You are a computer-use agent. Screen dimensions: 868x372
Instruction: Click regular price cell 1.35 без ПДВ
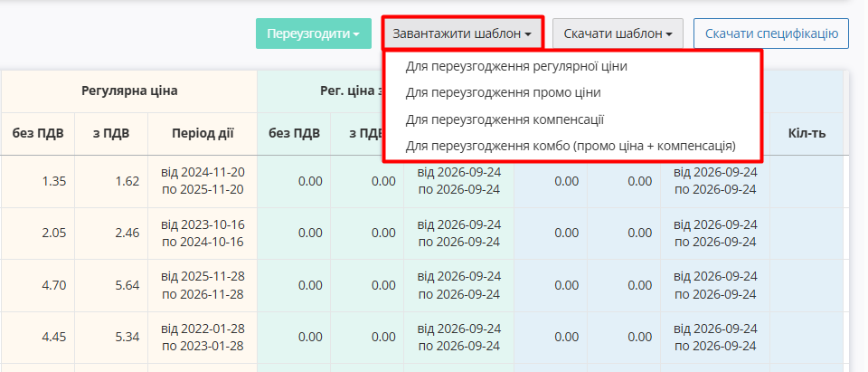point(38,181)
